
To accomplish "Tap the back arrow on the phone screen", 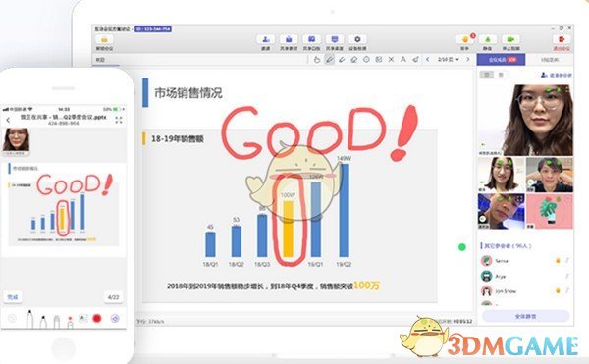I will 8,120.
